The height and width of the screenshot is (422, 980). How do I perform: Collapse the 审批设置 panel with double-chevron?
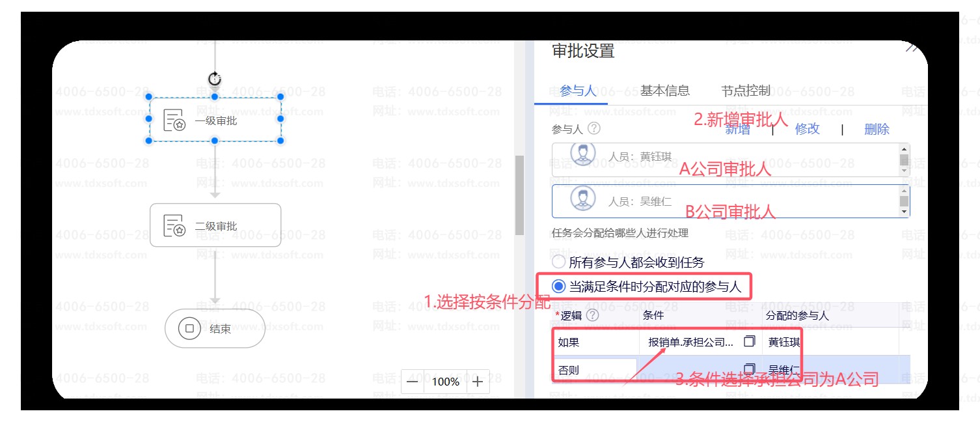pos(912,48)
